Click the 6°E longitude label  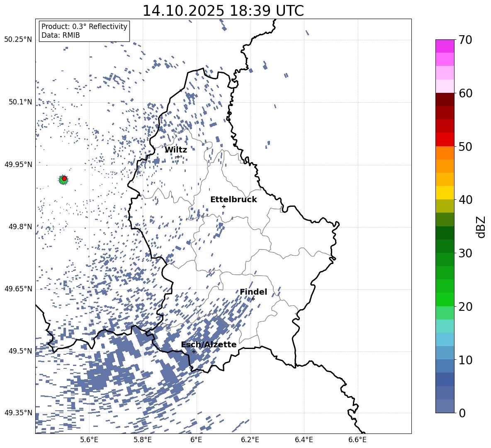[x=196, y=440]
